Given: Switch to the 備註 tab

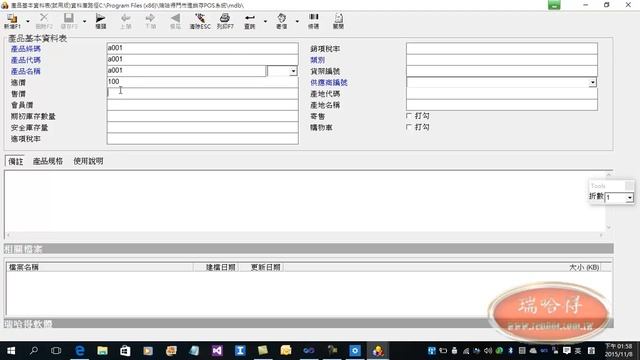Looking at the screenshot, I should click(16, 161).
